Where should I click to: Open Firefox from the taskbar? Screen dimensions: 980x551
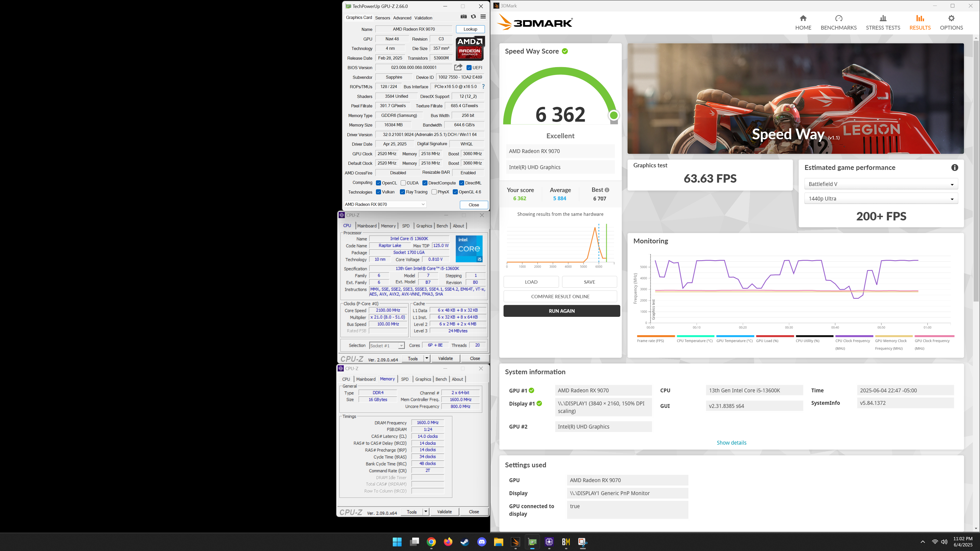(x=448, y=542)
